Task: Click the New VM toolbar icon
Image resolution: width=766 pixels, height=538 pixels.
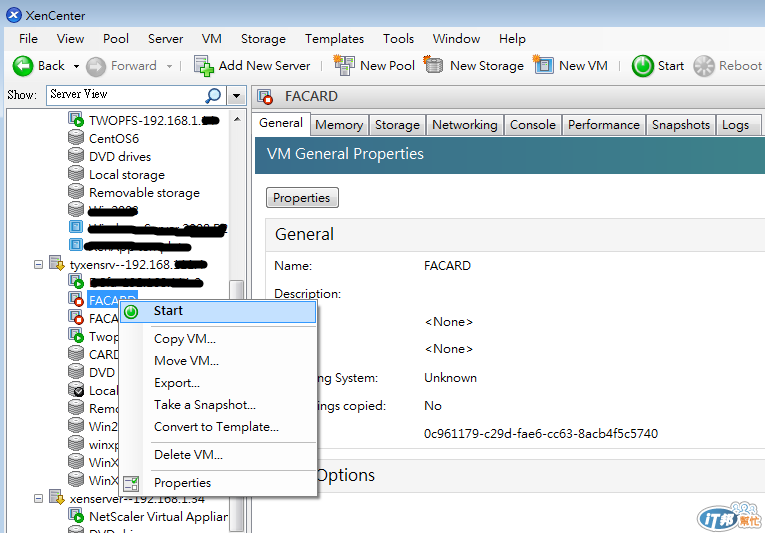Action: tap(543, 64)
